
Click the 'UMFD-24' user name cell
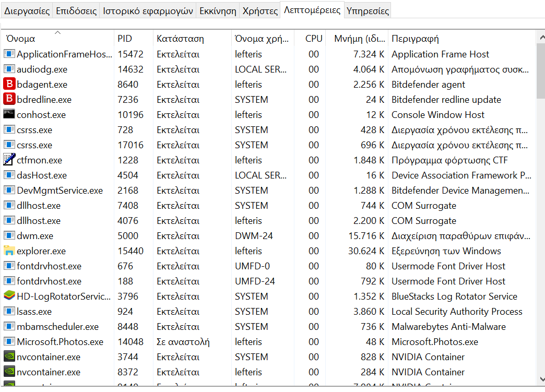point(255,281)
